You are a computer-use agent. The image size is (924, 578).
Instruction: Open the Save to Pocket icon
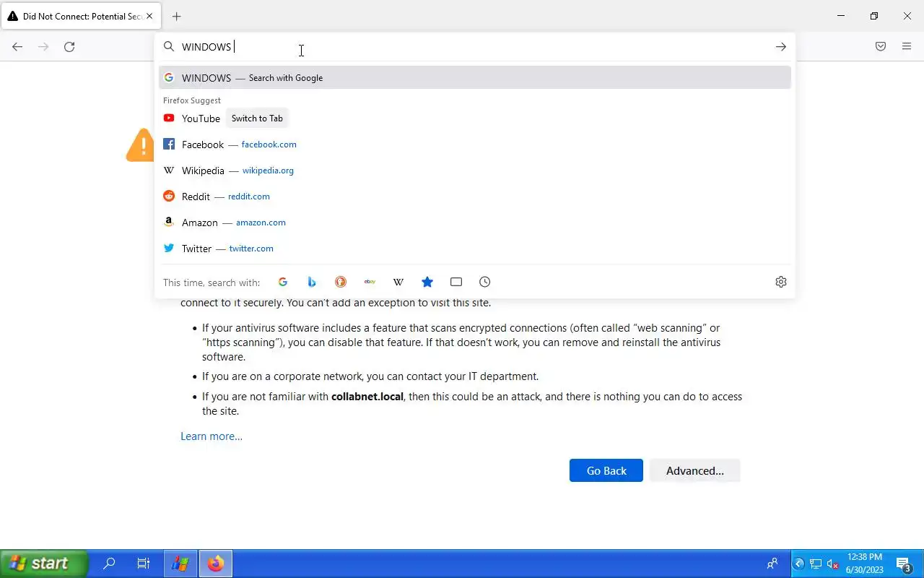pos(881,47)
